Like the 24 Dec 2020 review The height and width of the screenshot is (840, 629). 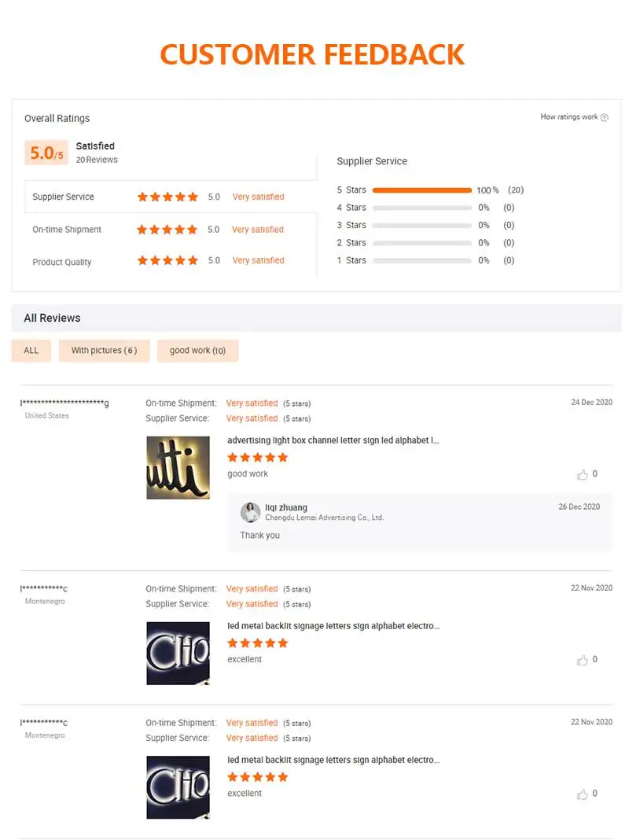[x=583, y=474]
